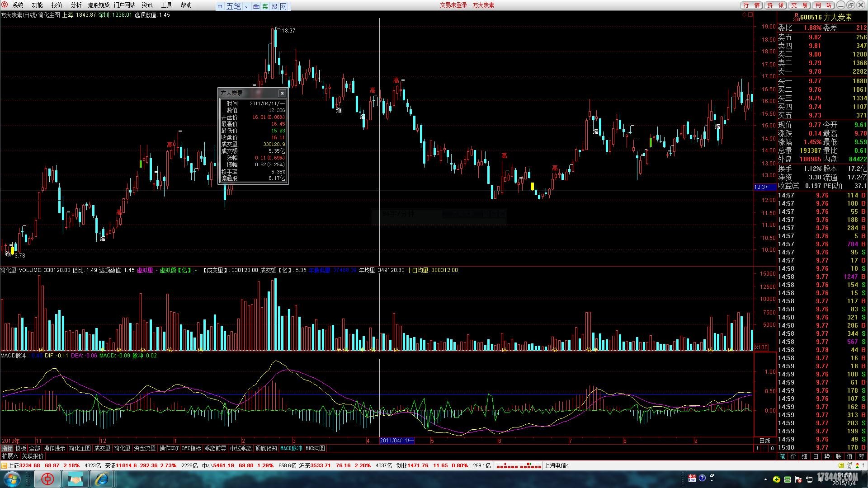Select the 指标 tab
The image size is (868, 488).
(x=7, y=448)
